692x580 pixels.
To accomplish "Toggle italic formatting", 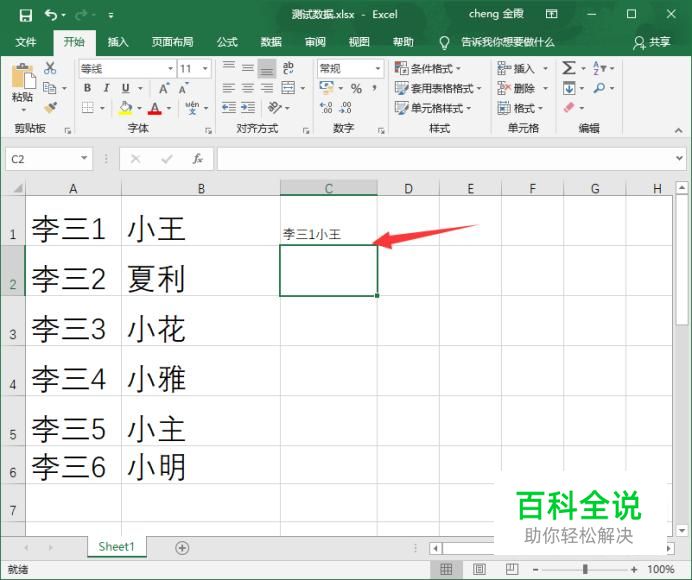I will (106, 88).
